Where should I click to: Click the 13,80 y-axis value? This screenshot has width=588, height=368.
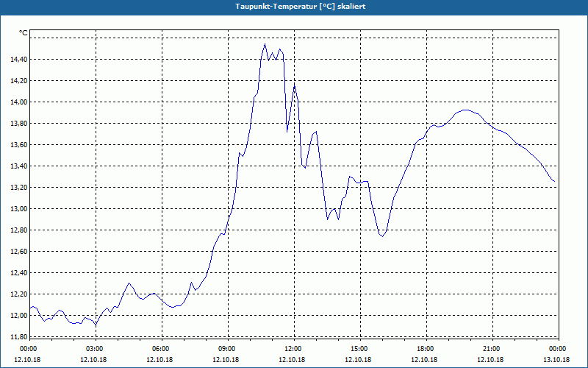coord(19,124)
